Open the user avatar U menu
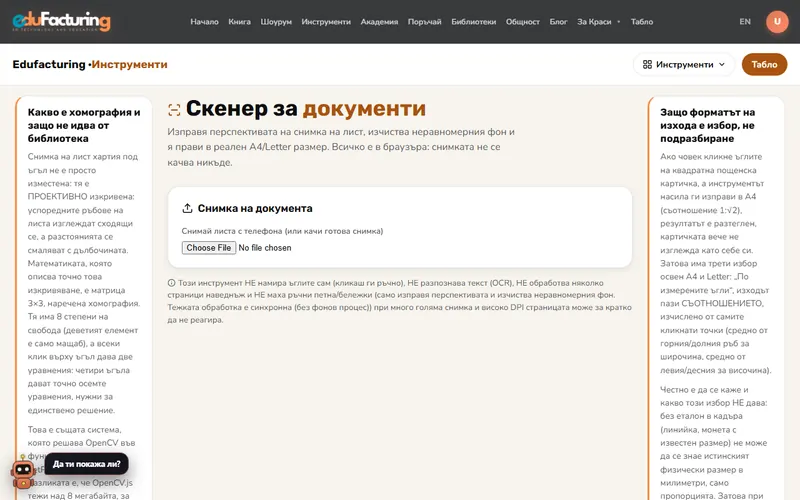Viewport: 800px width, 500px height. pos(777,21)
